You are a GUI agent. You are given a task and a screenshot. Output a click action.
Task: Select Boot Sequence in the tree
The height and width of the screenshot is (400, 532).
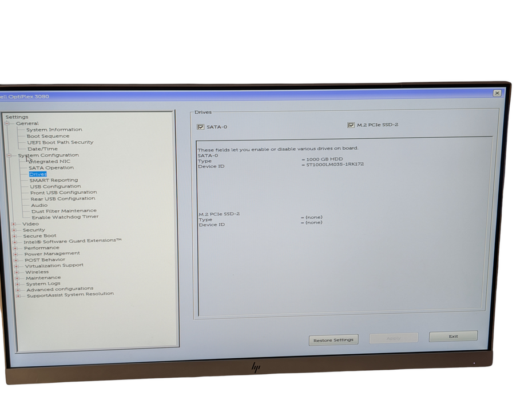pos(48,136)
